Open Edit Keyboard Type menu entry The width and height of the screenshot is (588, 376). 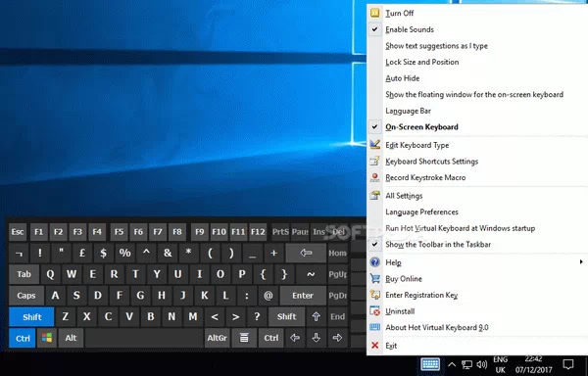pyautogui.click(x=477, y=145)
